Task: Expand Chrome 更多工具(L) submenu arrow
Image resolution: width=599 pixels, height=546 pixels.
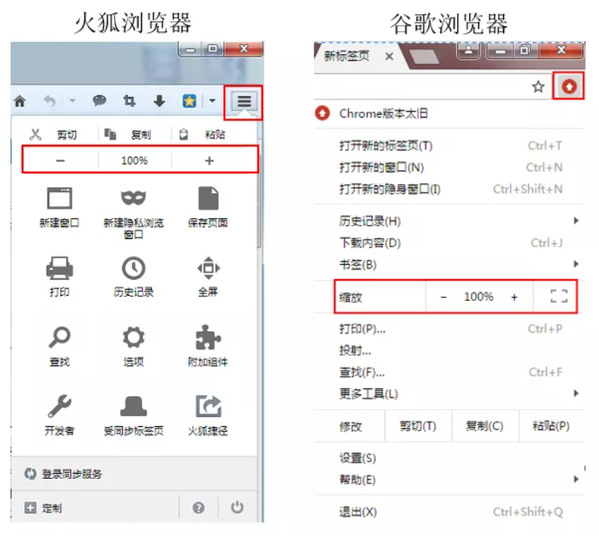Action: pos(576,393)
